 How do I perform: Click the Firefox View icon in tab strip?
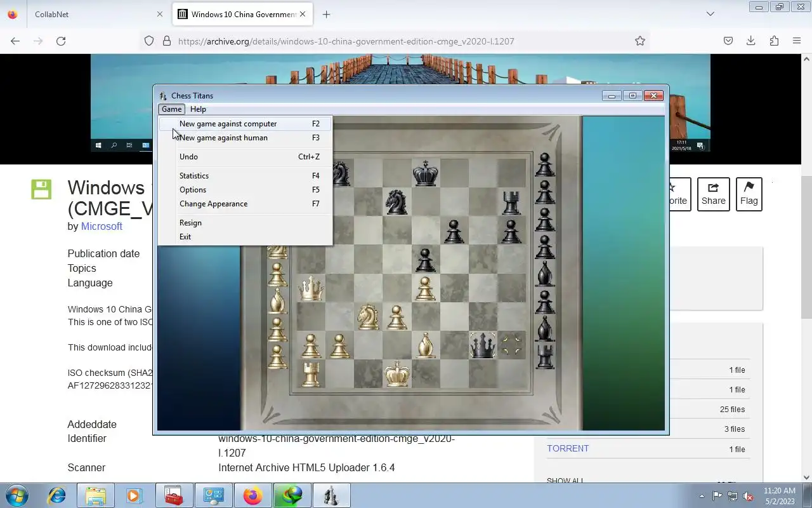tap(12, 14)
